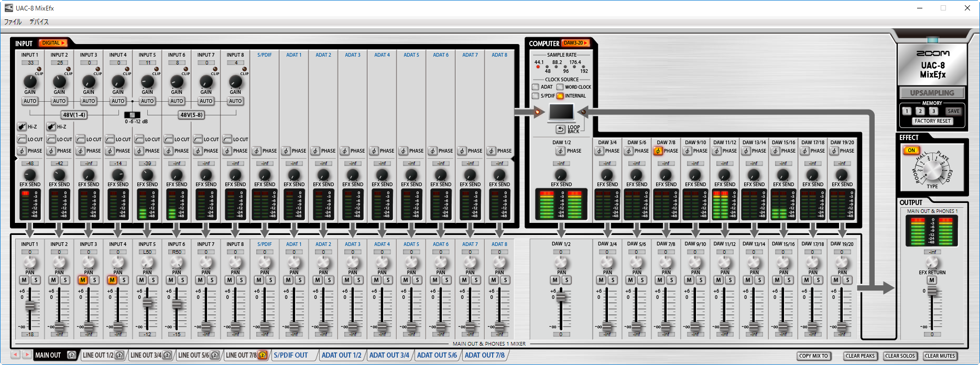Click the effect TYPE selector knob
The width and height of the screenshot is (980, 365).
point(932,169)
